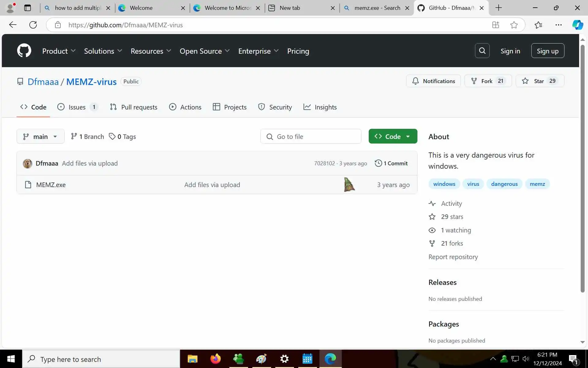588x368 pixels.
Task: Open Firefox from the Windows taskbar
Action: [215, 358]
